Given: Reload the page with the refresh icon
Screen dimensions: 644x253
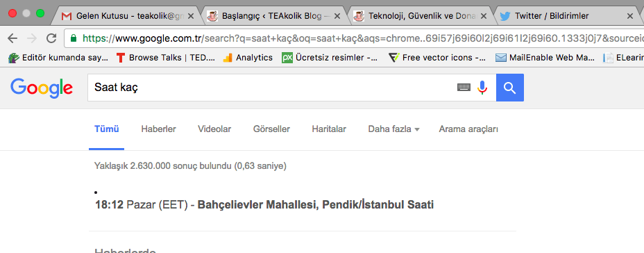Looking at the screenshot, I should (51, 38).
